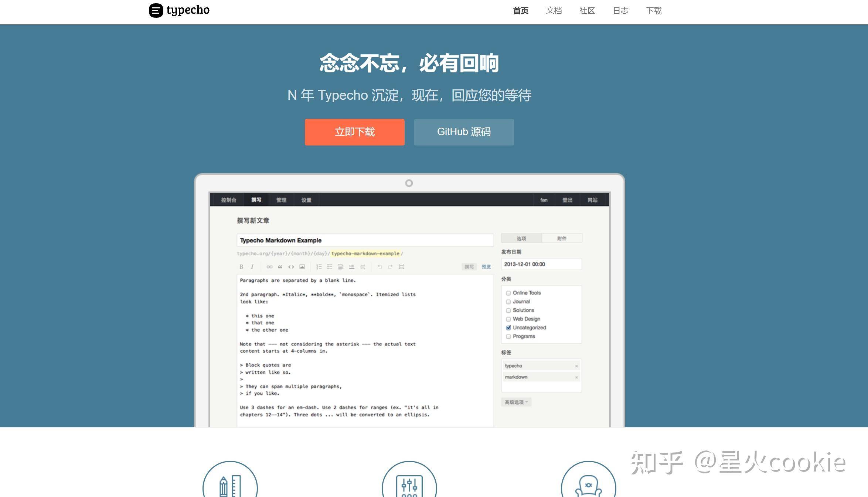
Task: Insert a horizontal rule in editor
Action: coord(351,267)
